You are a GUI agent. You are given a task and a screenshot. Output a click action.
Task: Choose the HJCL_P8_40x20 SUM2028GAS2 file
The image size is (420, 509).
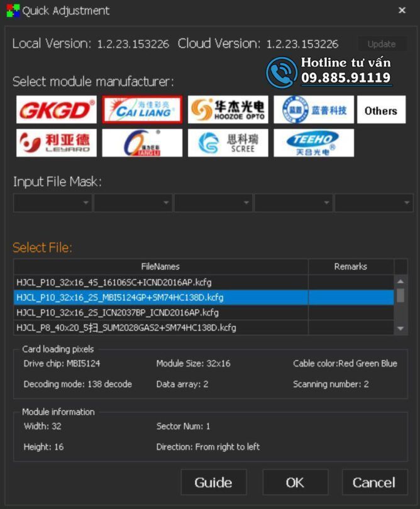click(161, 327)
